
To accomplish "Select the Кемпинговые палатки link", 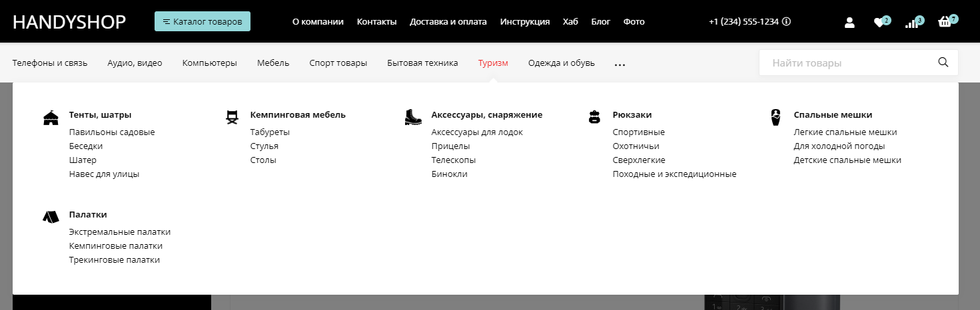I will point(115,246).
